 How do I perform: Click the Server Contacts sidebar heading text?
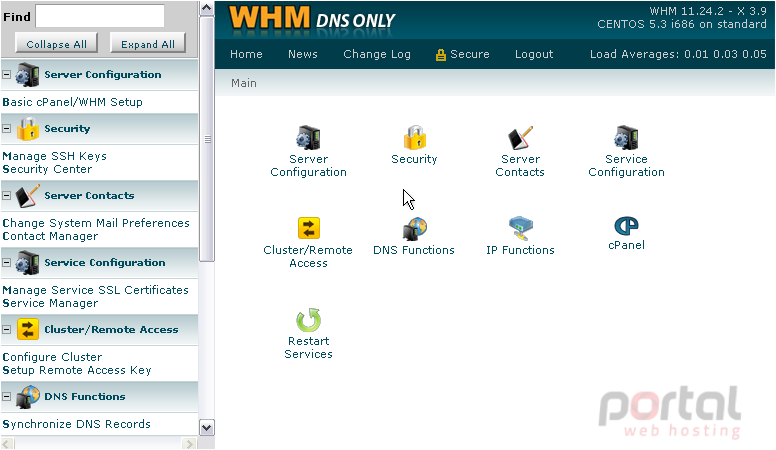[89, 196]
